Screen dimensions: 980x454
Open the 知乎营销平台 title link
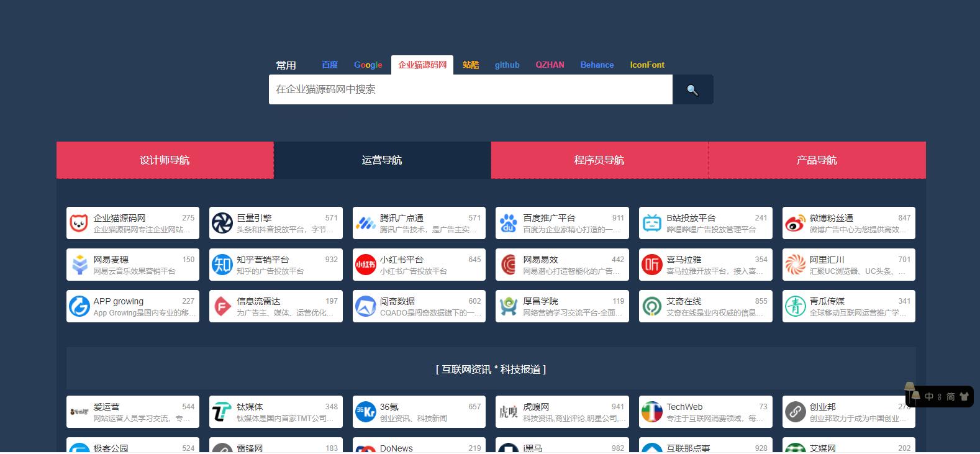coord(263,260)
